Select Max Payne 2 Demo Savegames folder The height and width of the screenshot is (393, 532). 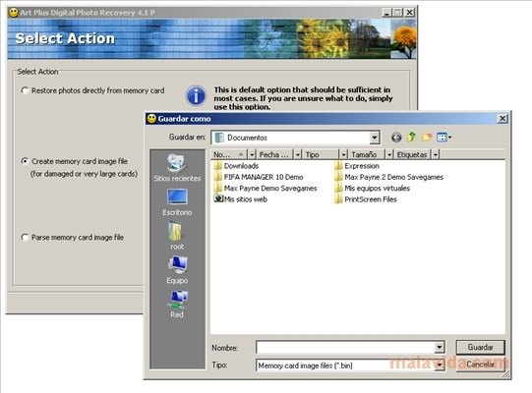point(388,177)
